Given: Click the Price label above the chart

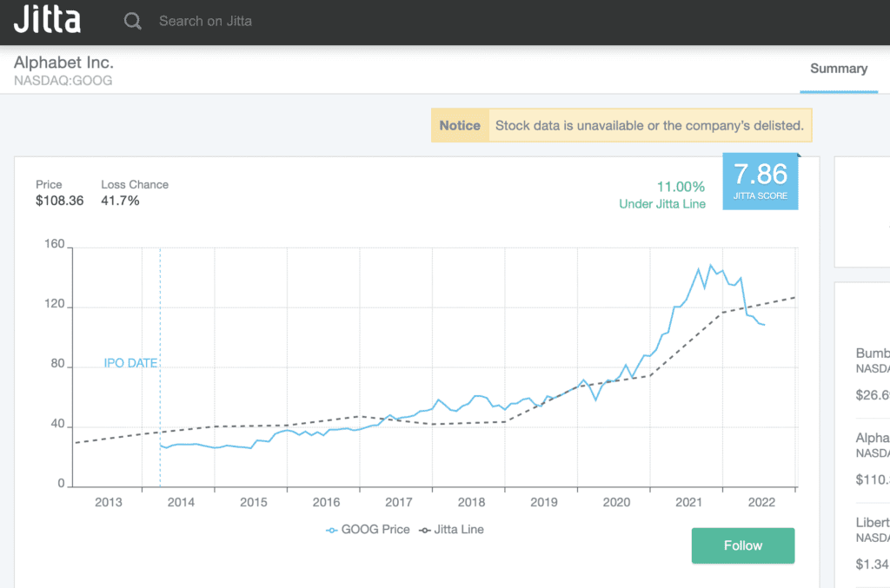Looking at the screenshot, I should click(49, 185).
